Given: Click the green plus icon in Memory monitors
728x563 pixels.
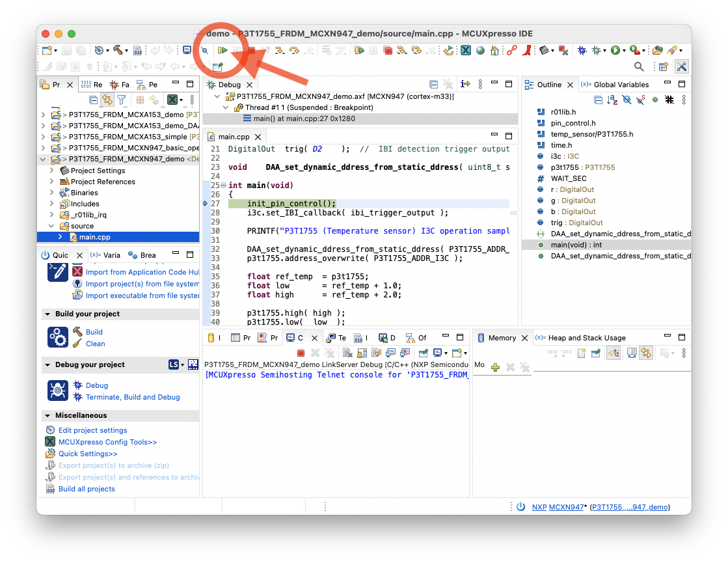Looking at the screenshot, I should [x=495, y=367].
